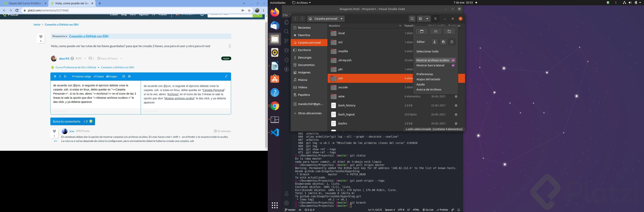This screenshot has height=212, width=644.
Task: Insert a bulleted list in editor
Action: (x=124, y=77)
